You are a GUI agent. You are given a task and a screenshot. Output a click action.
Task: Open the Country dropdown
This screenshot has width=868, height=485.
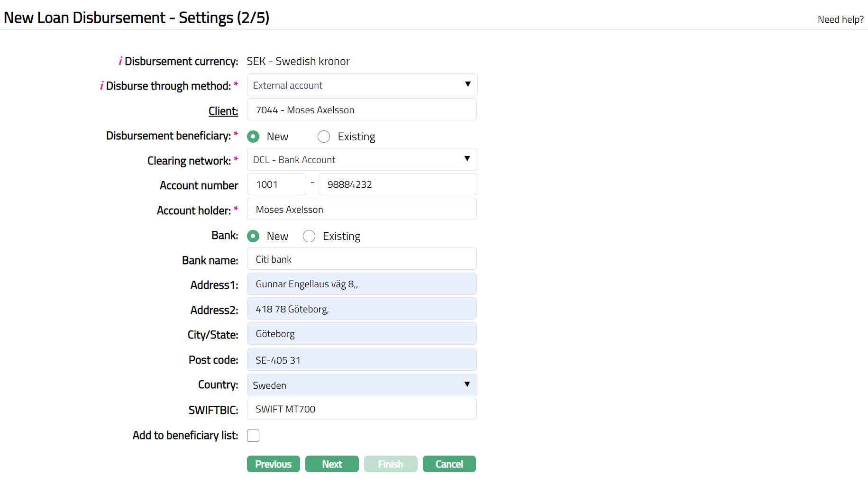(x=362, y=385)
